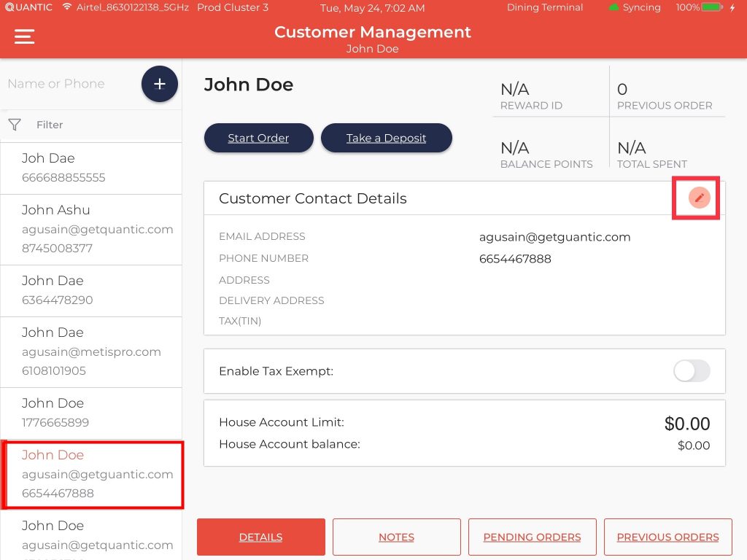Focus the Name or Phone search field
Viewport: 747px width, 560px height.
pyautogui.click(x=69, y=84)
